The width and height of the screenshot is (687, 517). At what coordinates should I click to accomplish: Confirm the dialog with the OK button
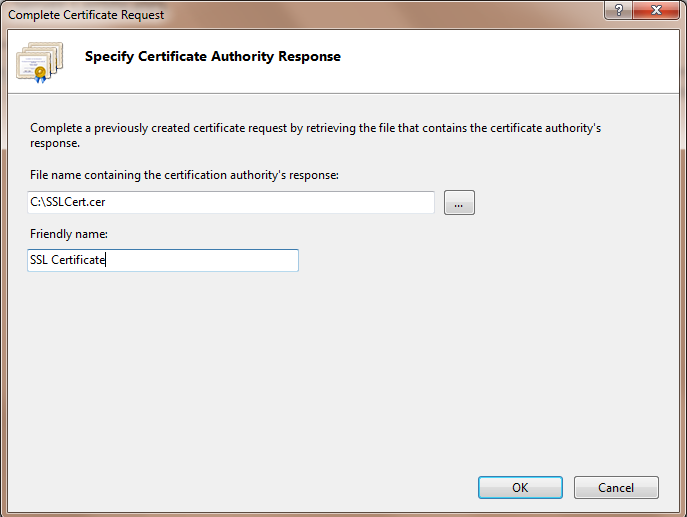[520, 487]
